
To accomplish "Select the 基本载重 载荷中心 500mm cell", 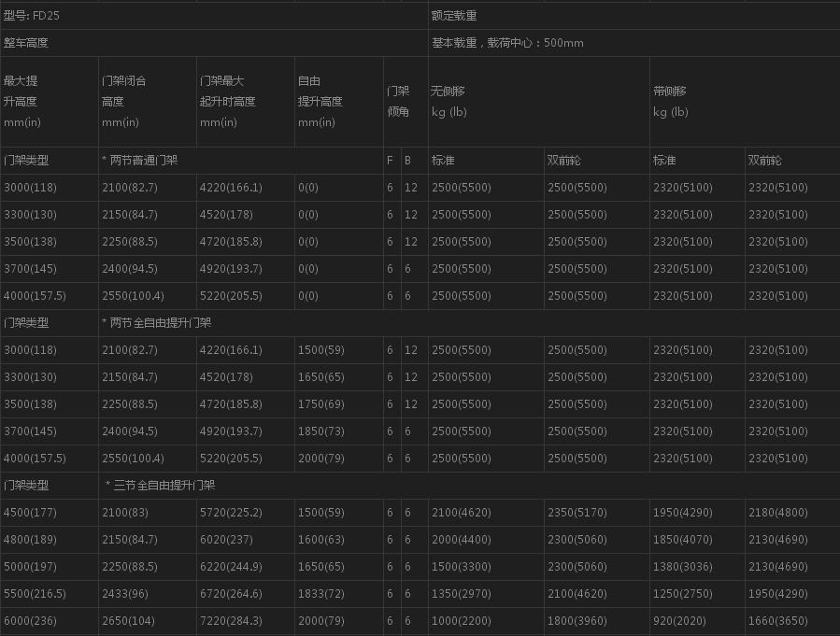I will point(507,43).
